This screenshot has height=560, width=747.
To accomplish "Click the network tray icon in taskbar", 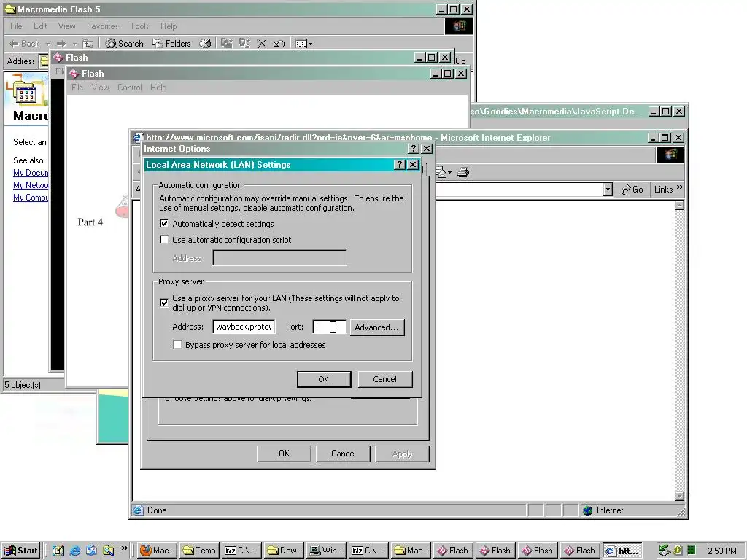I will (665, 551).
